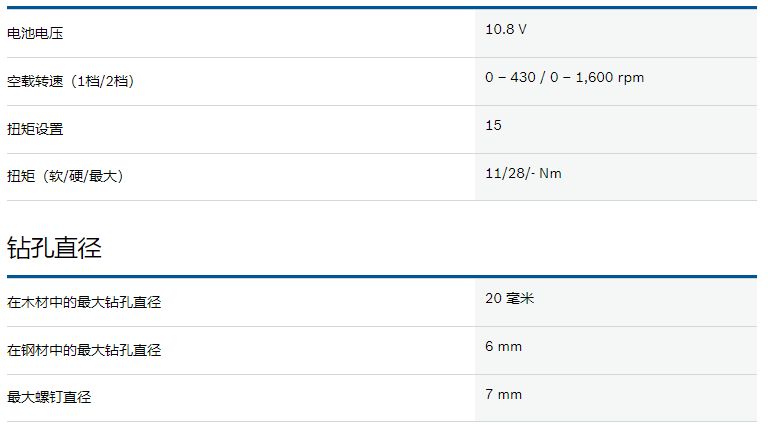Click the 钻孔直径 section heading
Viewport: 768px width, 425px height.
pyautogui.click(x=54, y=247)
